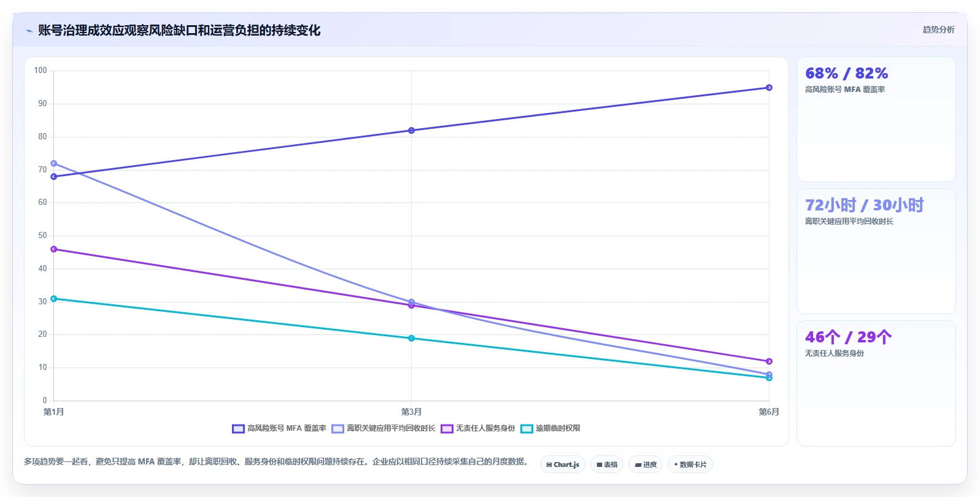This screenshot has width=980, height=497.
Task: Toggle the 逾期临时权限 legend entry
Action: [550, 428]
